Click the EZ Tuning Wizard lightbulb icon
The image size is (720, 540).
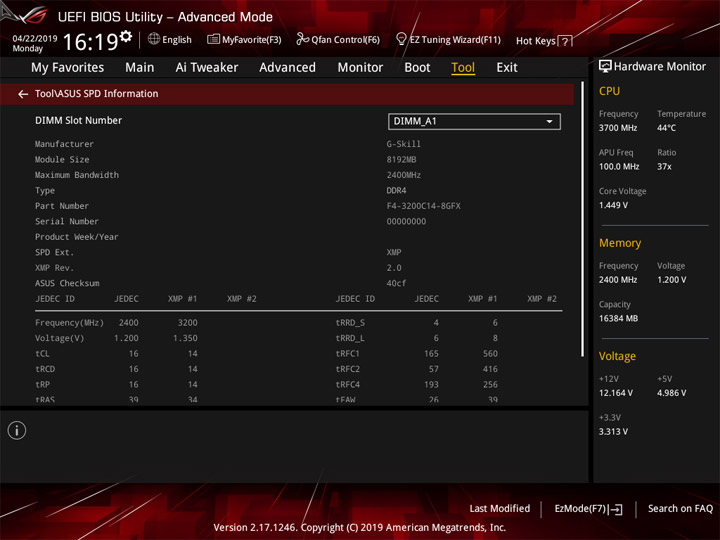pyautogui.click(x=401, y=39)
